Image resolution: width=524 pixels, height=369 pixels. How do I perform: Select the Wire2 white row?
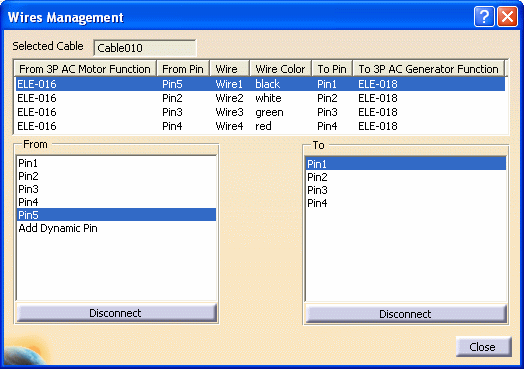click(x=260, y=98)
